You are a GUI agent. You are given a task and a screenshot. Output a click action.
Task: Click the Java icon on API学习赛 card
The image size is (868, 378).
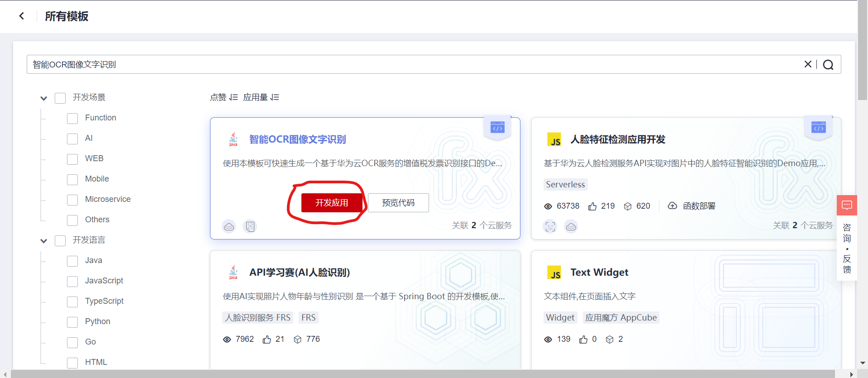(x=233, y=273)
